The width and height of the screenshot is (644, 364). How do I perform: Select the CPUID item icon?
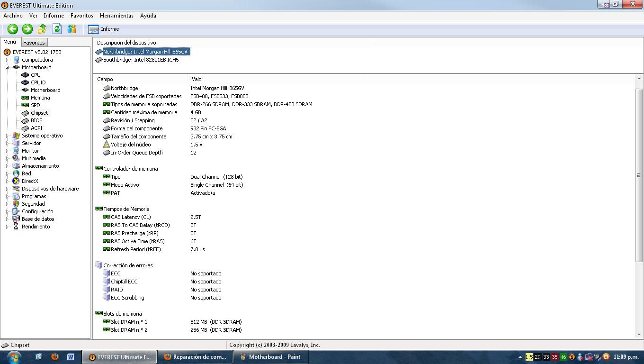pyautogui.click(x=25, y=82)
